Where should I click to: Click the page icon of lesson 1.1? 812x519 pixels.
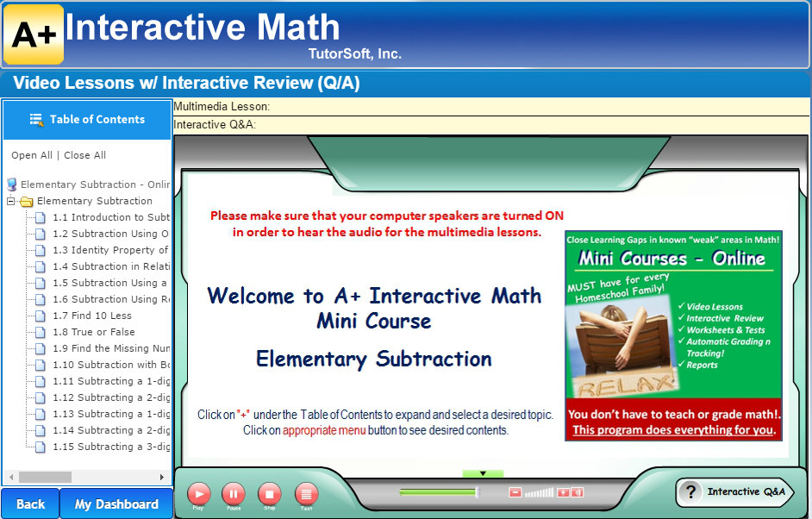40,218
